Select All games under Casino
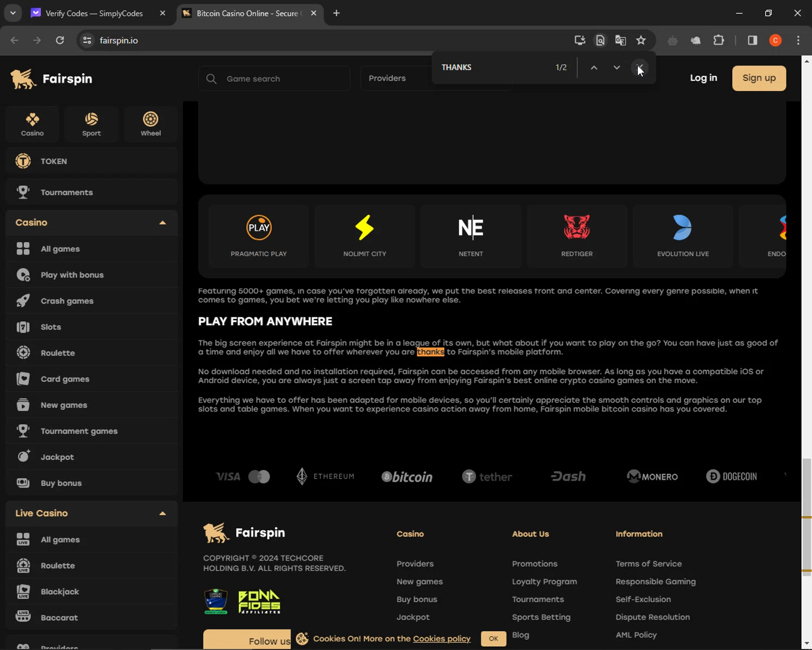Image resolution: width=812 pixels, height=650 pixels. tap(91, 249)
